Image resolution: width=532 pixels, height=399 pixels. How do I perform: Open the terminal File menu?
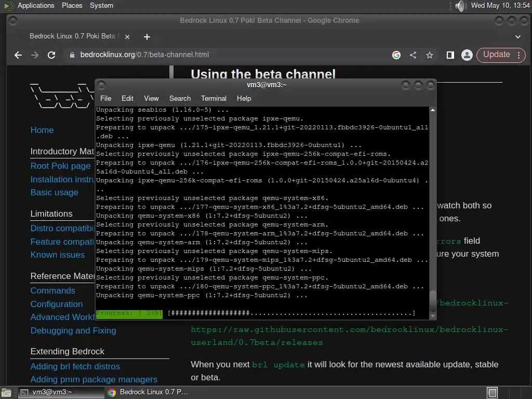click(105, 98)
